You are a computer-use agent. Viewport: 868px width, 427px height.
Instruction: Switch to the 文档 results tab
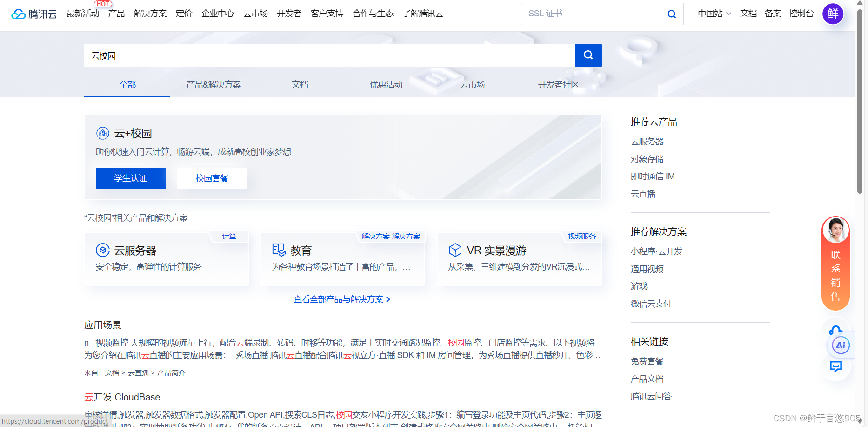click(300, 85)
